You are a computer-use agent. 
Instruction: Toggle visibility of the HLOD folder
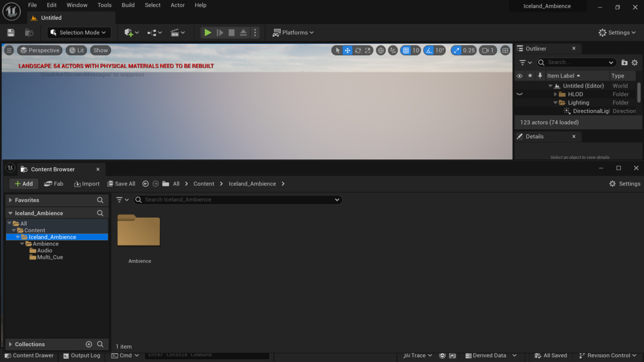point(519,94)
